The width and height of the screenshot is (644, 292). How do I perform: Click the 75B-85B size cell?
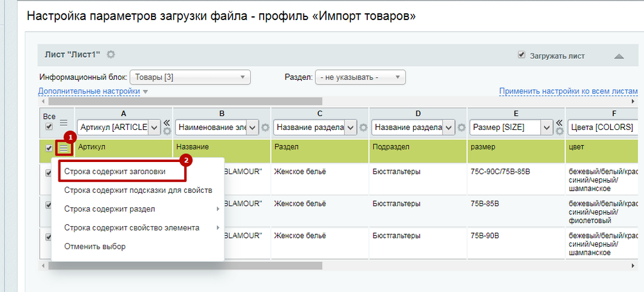click(516, 212)
